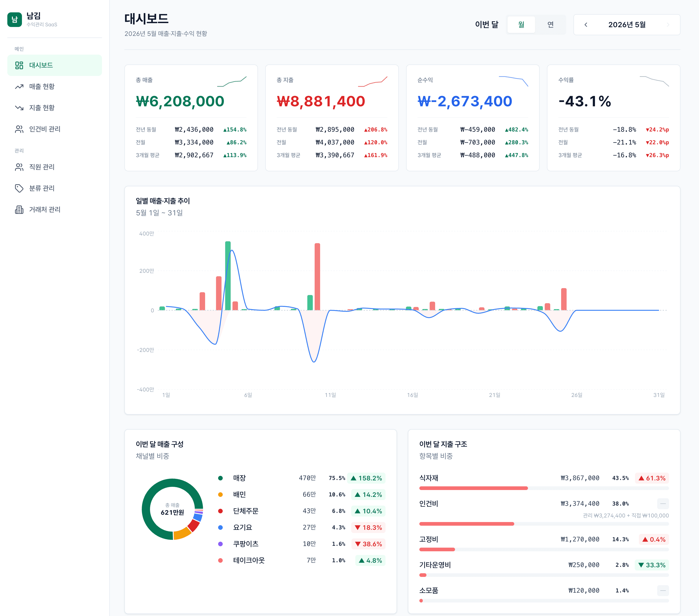Click the 매장 158.2% change badge

tap(366, 478)
